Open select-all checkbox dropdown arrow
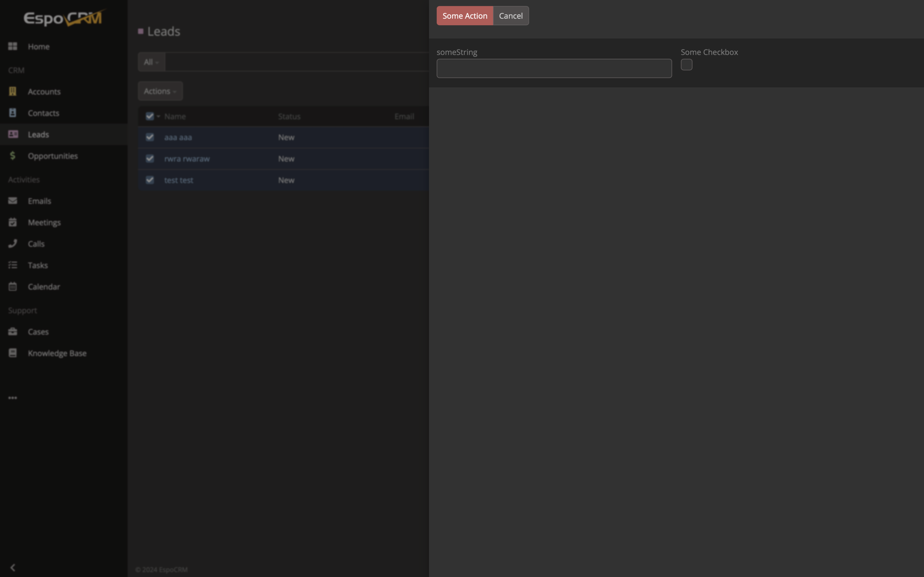This screenshot has height=577, width=924. (158, 116)
